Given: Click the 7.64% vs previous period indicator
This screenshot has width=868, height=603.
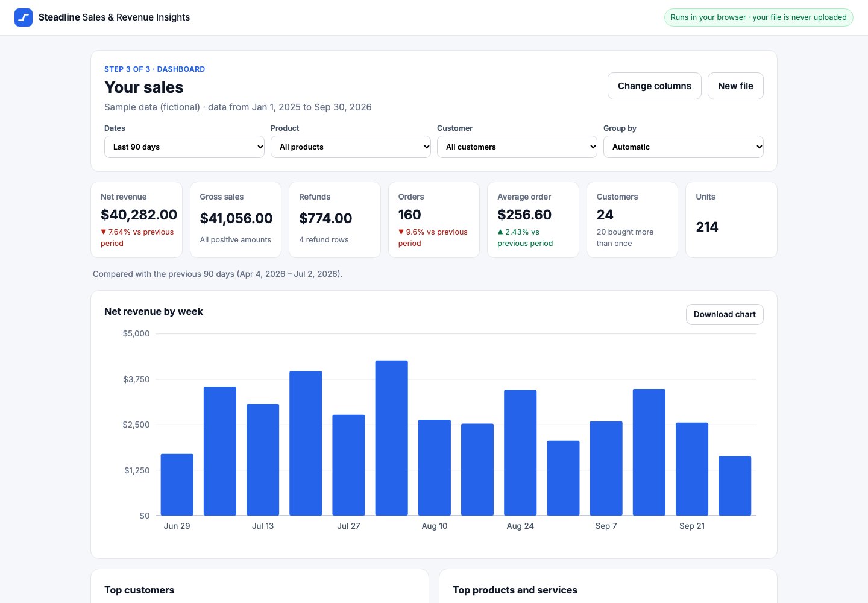Looking at the screenshot, I should (x=137, y=238).
